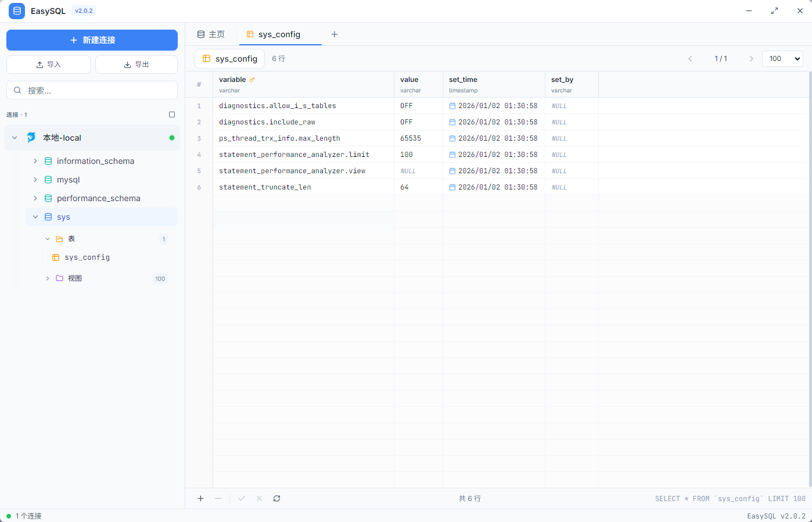This screenshot has width=812, height=522.
Task: Select the sys_config tab
Action: [279, 34]
